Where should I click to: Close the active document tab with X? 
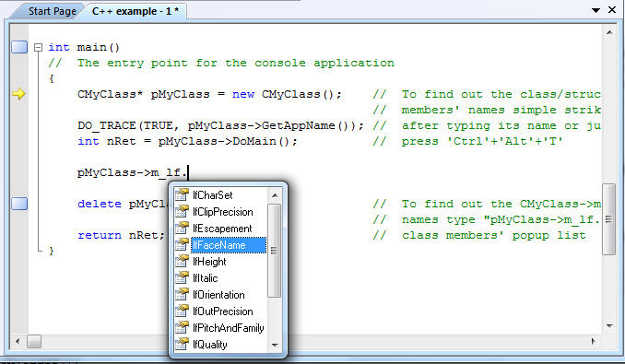(612, 10)
